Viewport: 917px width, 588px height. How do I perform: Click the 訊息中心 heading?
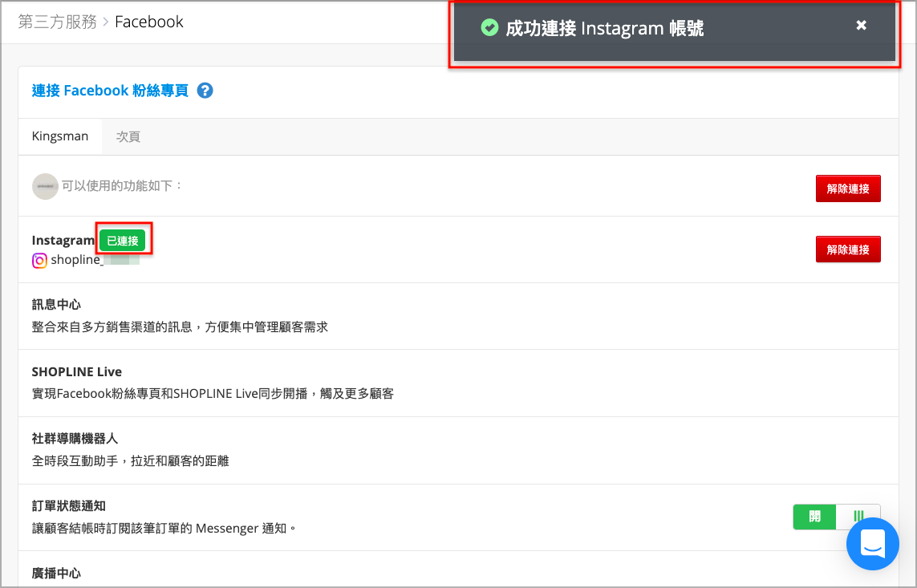click(56, 305)
